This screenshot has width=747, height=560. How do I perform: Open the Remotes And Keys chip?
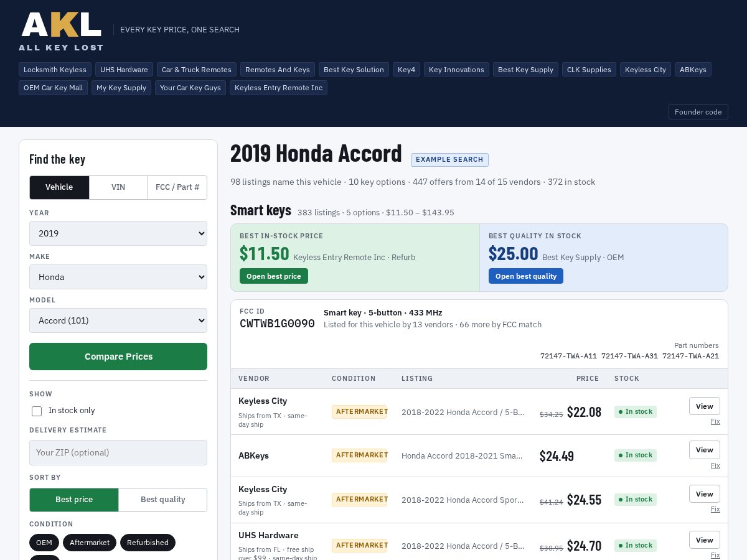coord(278,70)
